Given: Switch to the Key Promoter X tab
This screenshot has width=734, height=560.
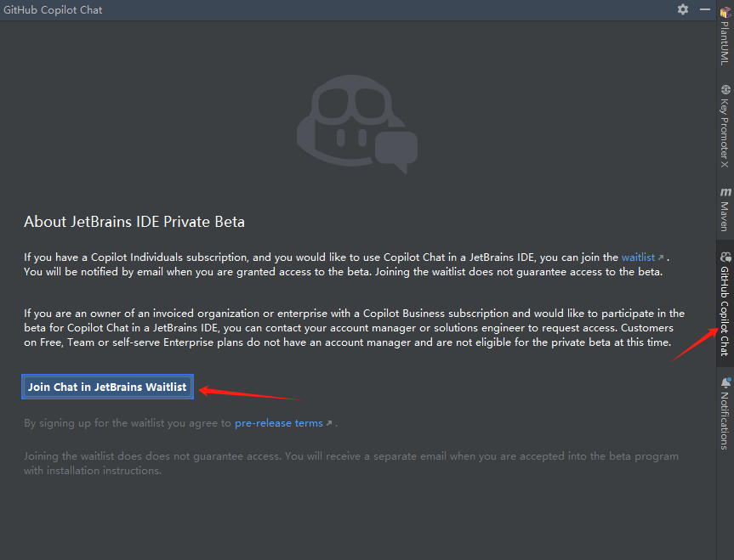Looking at the screenshot, I should click(x=725, y=132).
